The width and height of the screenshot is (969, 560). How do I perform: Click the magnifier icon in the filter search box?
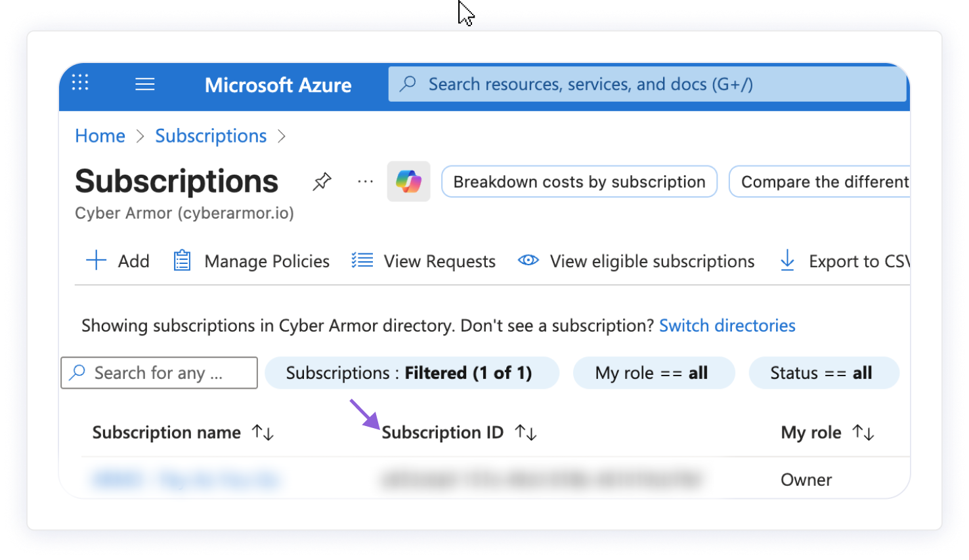pyautogui.click(x=77, y=372)
